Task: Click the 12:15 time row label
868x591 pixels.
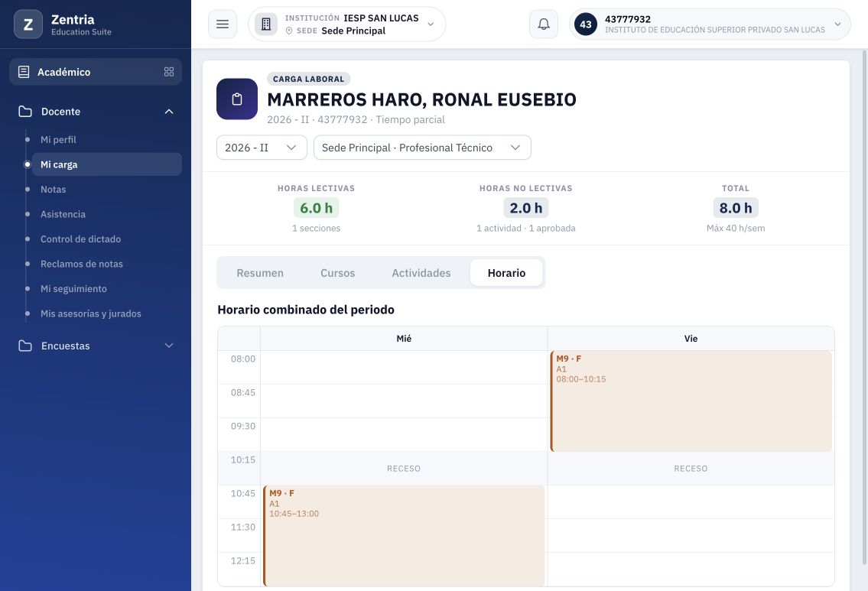Action: pyautogui.click(x=243, y=560)
